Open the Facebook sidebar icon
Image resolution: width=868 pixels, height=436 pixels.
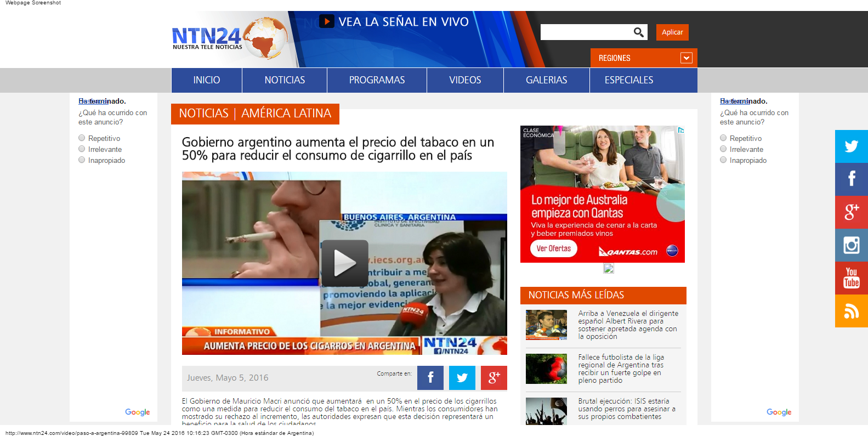click(x=852, y=179)
